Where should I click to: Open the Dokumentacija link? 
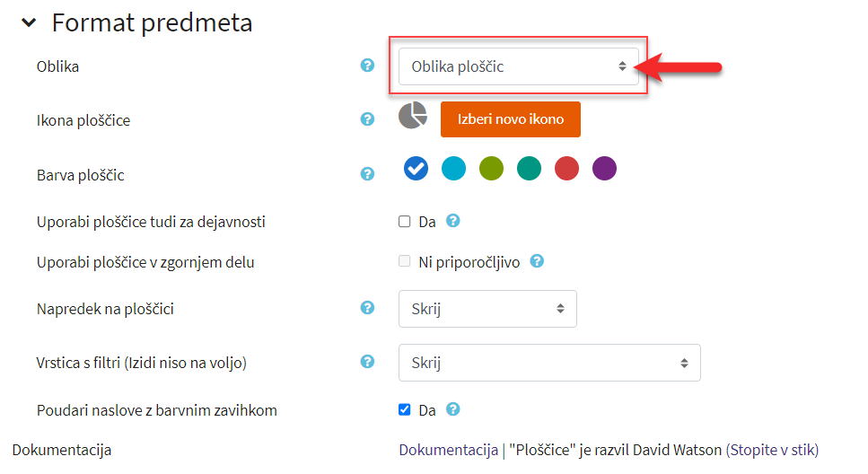[x=449, y=450]
